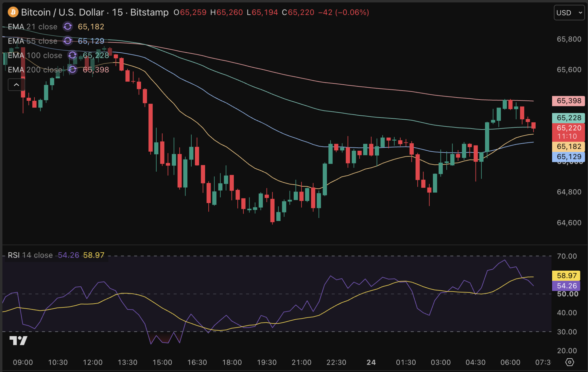
Task: Click the EMA 100 refresh icon
Action: click(x=73, y=55)
